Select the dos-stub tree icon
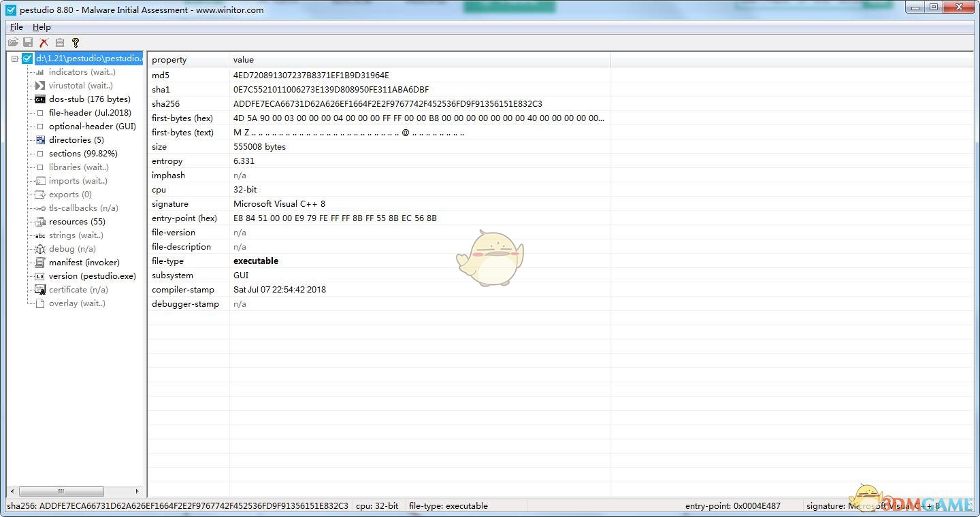 pos(40,99)
